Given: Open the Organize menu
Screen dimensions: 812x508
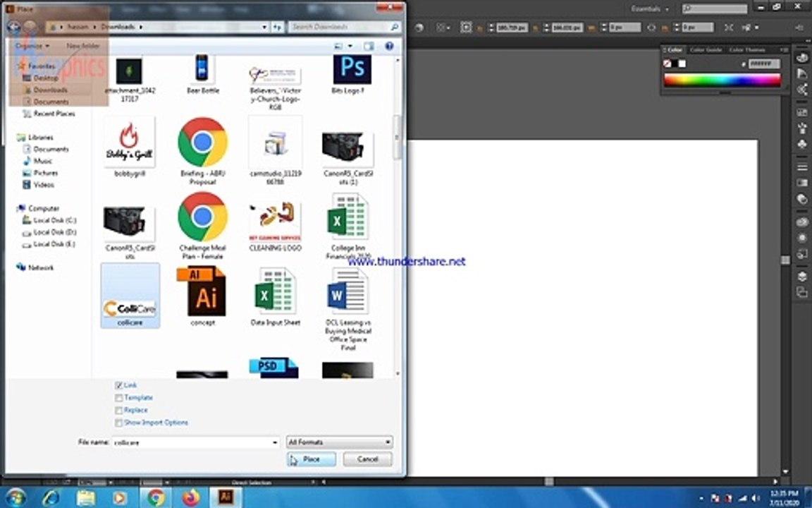Looking at the screenshot, I should tap(32, 46).
